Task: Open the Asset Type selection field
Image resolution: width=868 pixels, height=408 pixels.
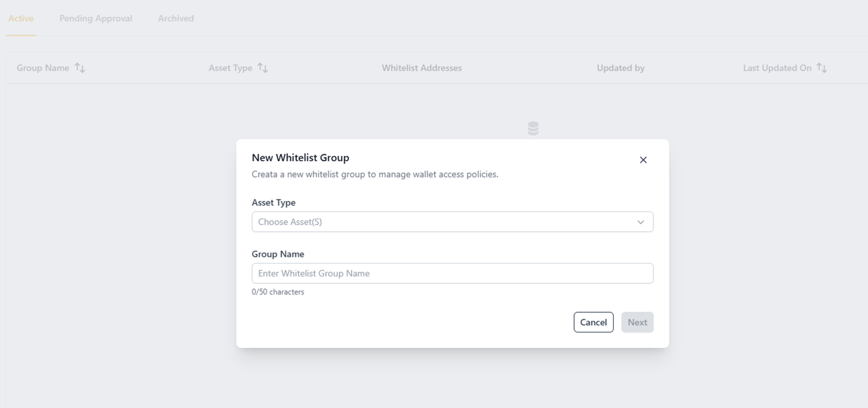Action: (453, 222)
